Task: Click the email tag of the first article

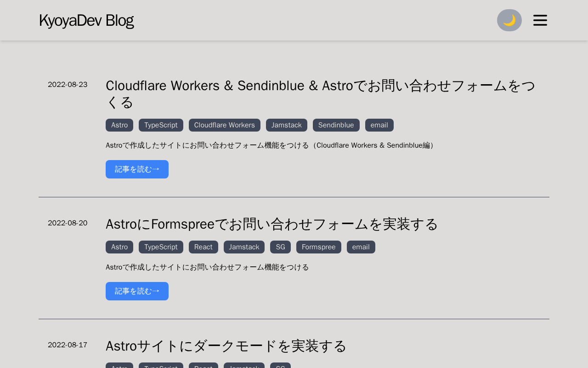Action: 379,125
